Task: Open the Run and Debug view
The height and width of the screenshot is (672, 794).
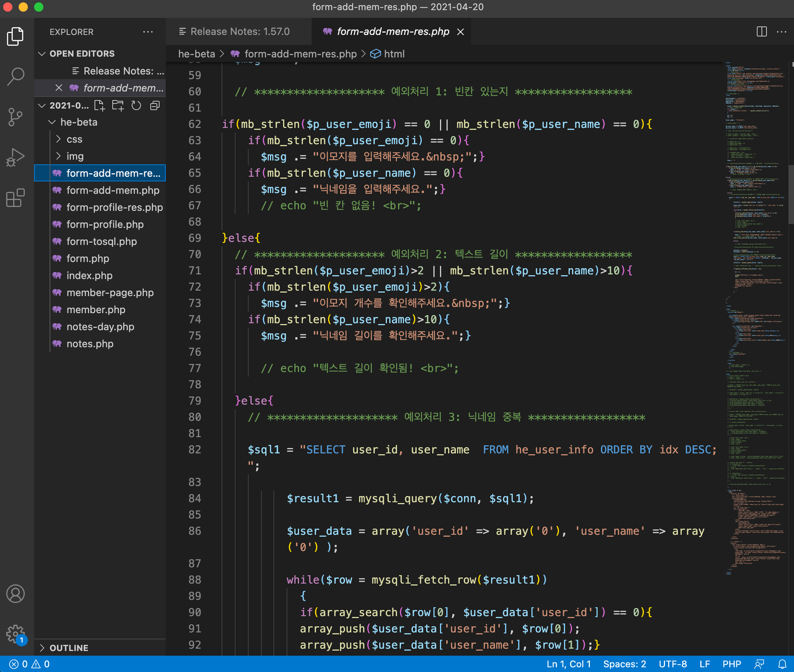Action: 16,157
